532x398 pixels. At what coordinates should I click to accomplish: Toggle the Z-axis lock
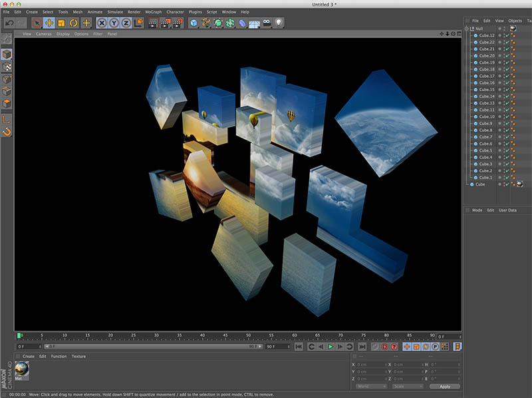126,23
